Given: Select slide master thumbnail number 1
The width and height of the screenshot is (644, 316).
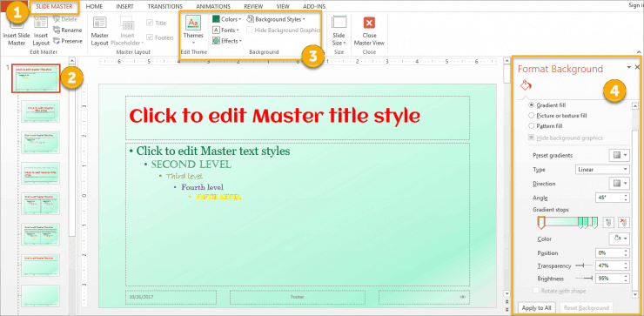Looking at the screenshot, I should [36, 78].
